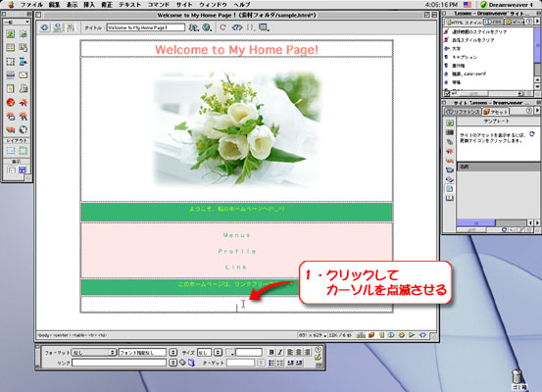Click the Insert E-Mail Link envelope icon
This screenshot has height=392, width=542.
(24, 75)
